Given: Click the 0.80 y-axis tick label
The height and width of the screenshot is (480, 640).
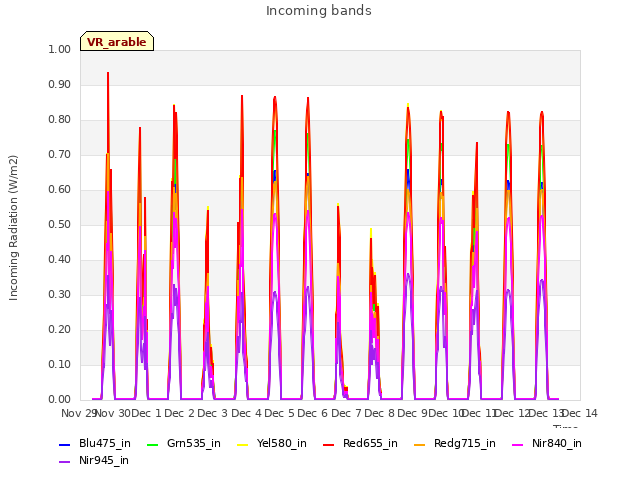Looking at the screenshot, I should click(60, 120).
